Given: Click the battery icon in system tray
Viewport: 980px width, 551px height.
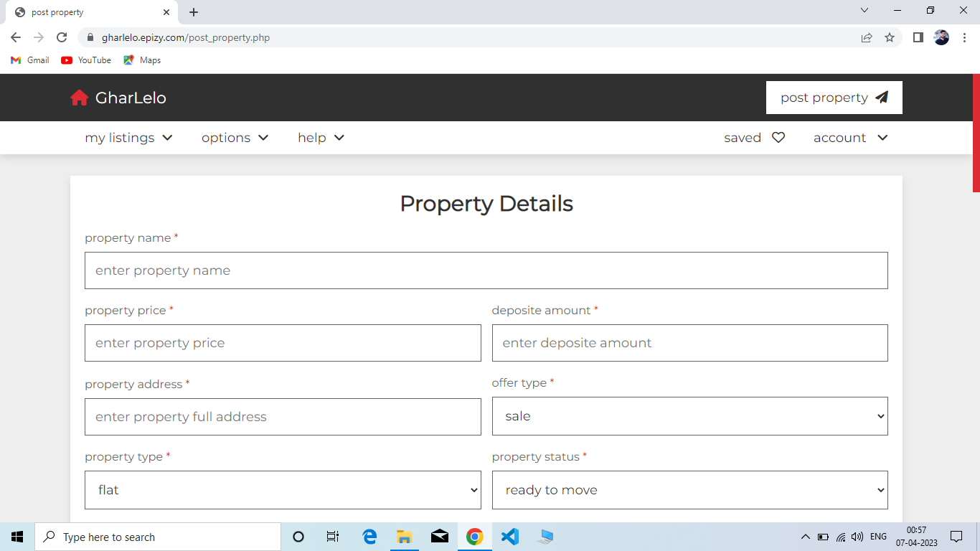Looking at the screenshot, I should click(x=823, y=537).
